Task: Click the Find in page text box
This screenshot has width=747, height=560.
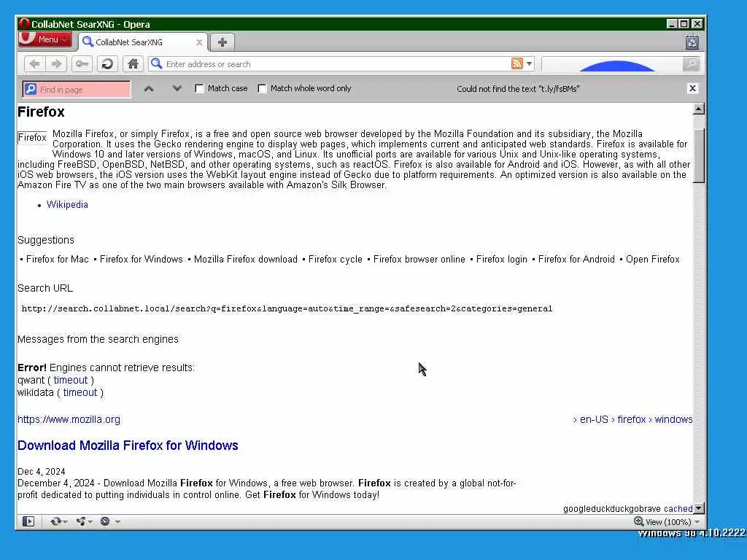Action: pyautogui.click(x=77, y=89)
